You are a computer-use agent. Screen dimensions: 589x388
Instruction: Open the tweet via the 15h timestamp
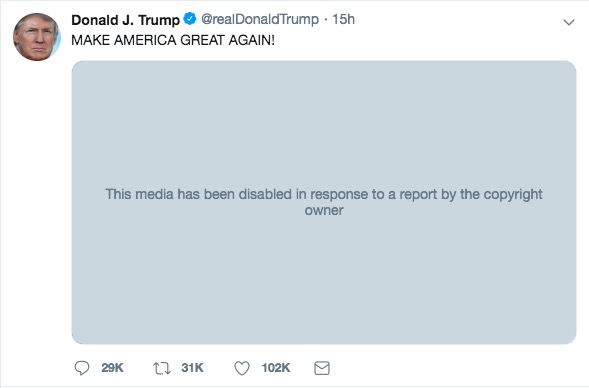pos(343,19)
